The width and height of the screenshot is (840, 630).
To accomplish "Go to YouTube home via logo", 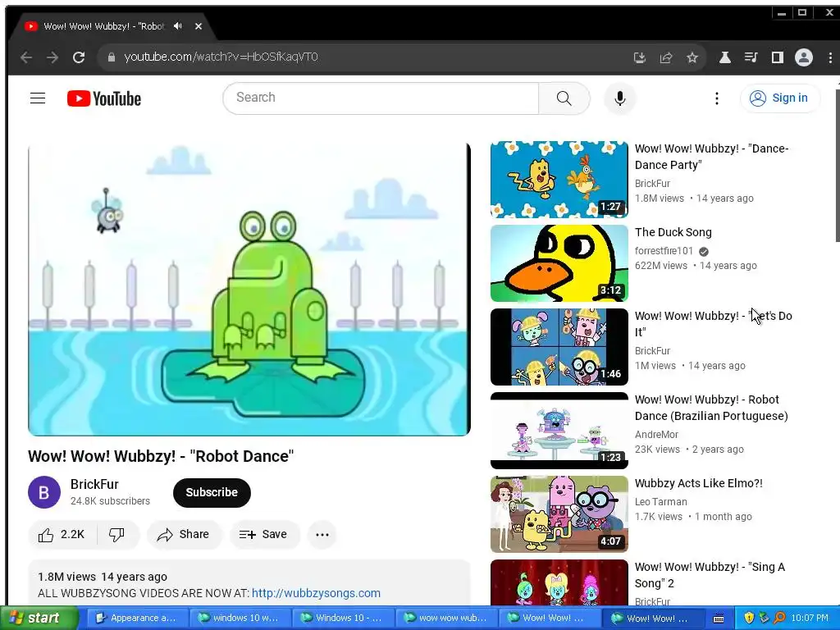I will pos(104,98).
